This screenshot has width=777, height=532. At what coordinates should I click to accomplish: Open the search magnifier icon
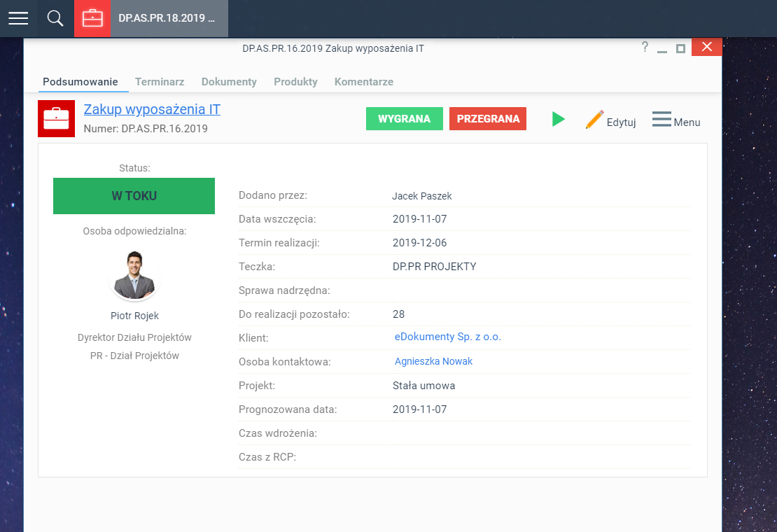tap(55, 18)
